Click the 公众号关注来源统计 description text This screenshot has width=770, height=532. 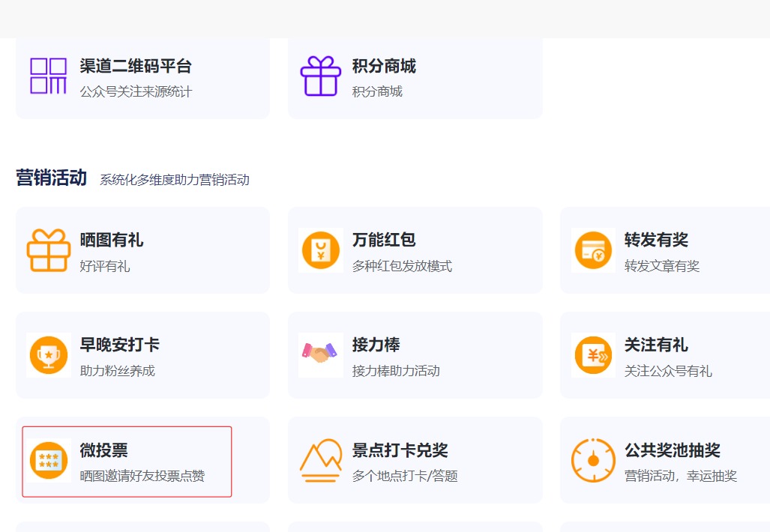[136, 91]
